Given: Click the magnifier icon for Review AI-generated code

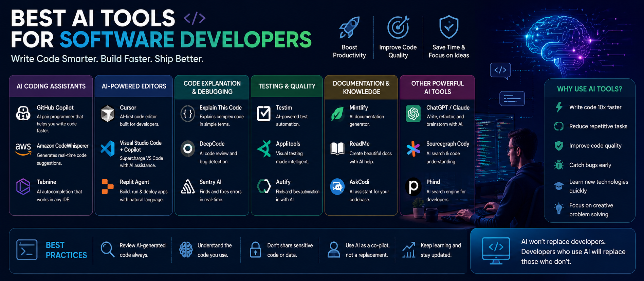Looking at the screenshot, I should click(108, 250).
